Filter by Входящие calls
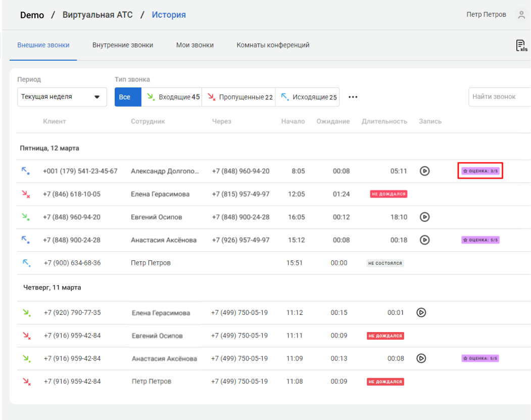The height and width of the screenshot is (420, 531). click(172, 97)
